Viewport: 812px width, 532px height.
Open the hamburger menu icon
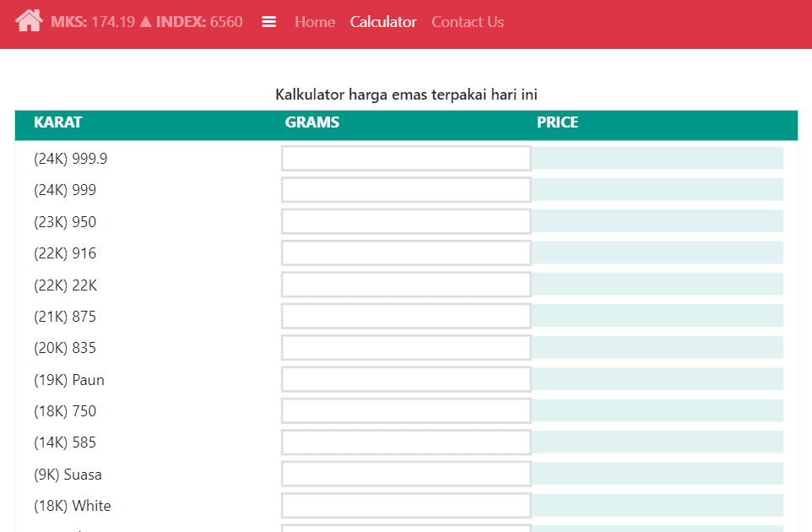tap(268, 22)
